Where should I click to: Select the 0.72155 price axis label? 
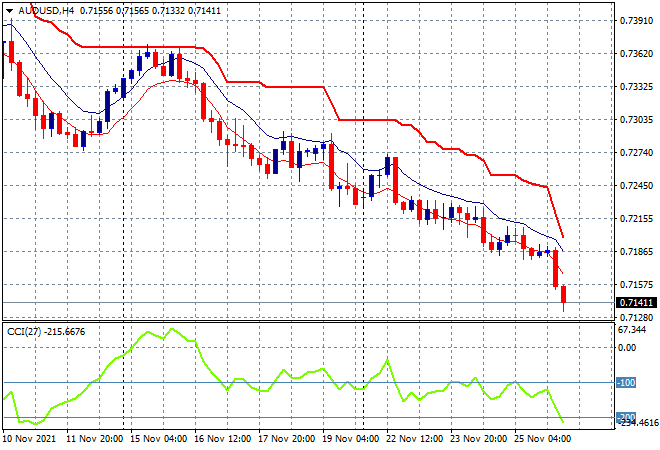(x=637, y=218)
